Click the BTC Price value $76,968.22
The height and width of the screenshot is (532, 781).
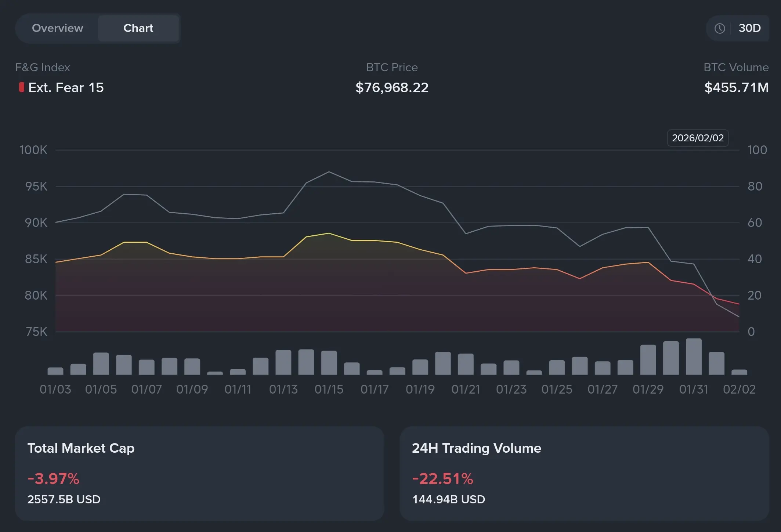point(392,88)
